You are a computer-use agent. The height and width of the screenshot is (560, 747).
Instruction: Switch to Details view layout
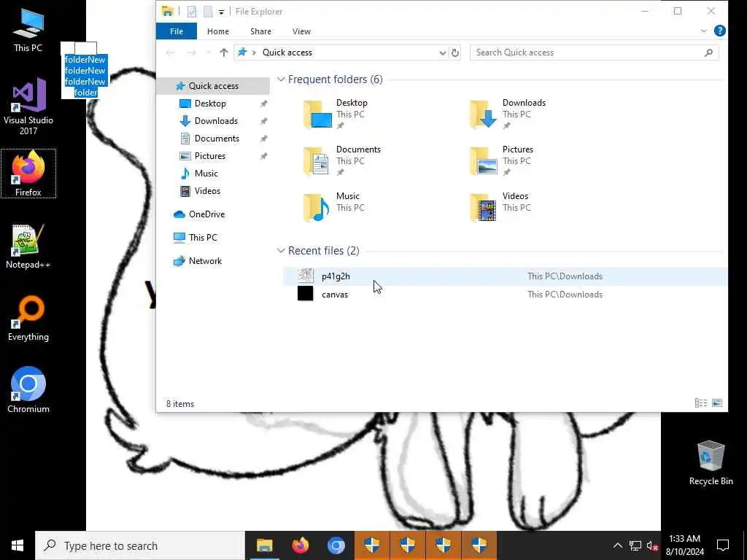click(701, 403)
